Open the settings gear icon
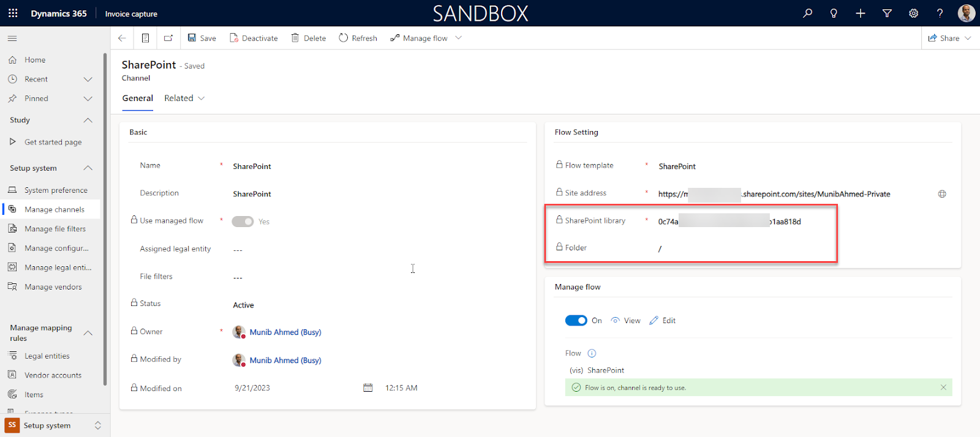 click(x=913, y=13)
